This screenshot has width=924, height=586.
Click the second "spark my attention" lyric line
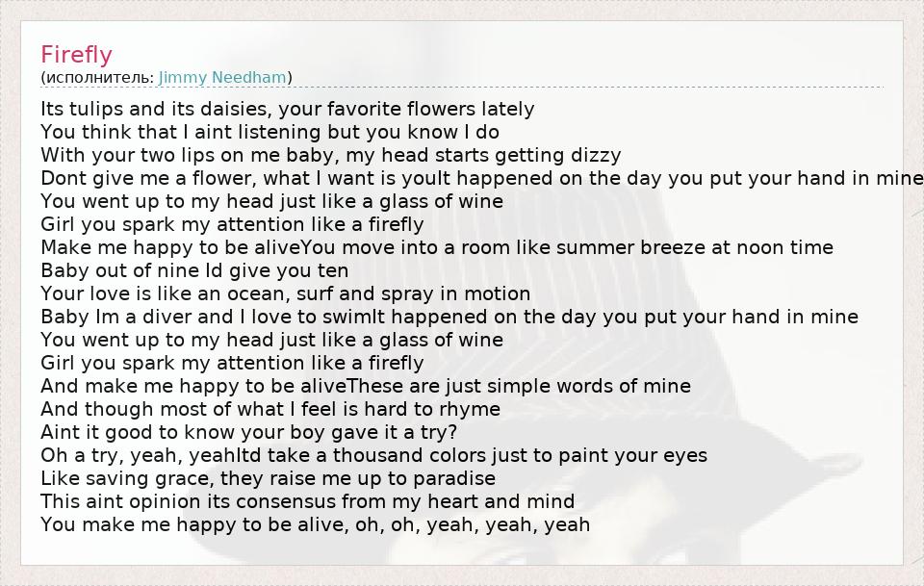pyautogui.click(x=232, y=363)
